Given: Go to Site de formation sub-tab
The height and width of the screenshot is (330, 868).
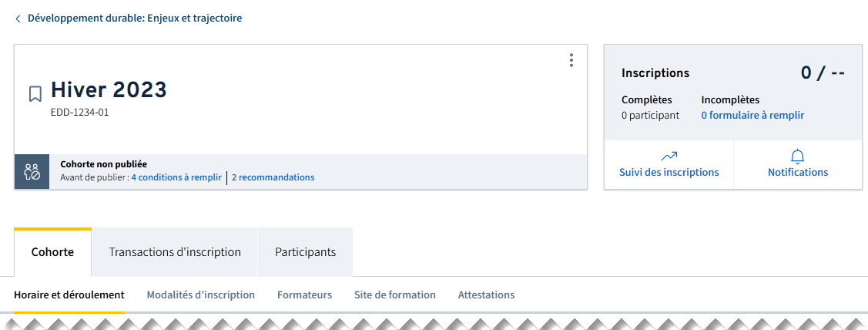Looking at the screenshot, I should click(x=394, y=295).
